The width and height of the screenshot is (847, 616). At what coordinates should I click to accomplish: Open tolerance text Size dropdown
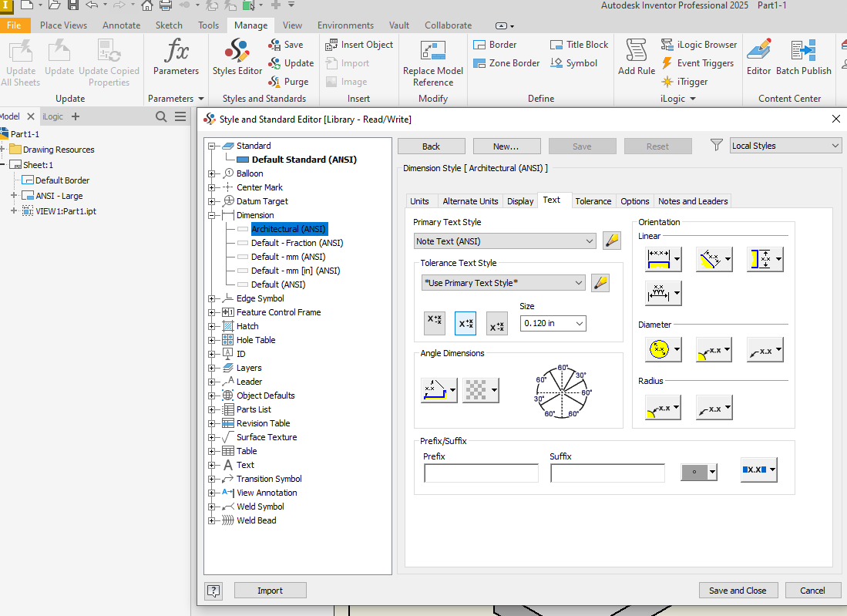click(553, 323)
